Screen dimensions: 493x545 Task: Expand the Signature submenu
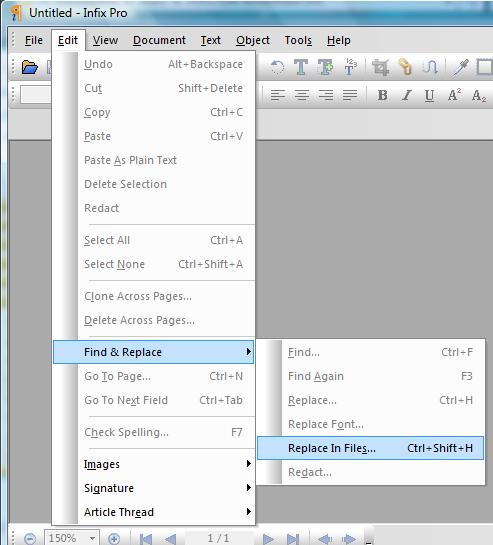tap(153, 488)
